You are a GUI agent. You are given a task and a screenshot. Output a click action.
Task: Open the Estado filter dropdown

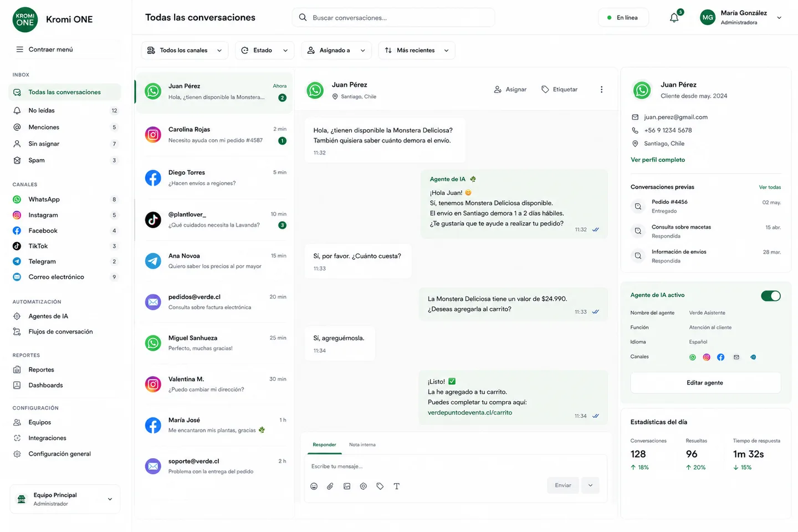pos(265,50)
